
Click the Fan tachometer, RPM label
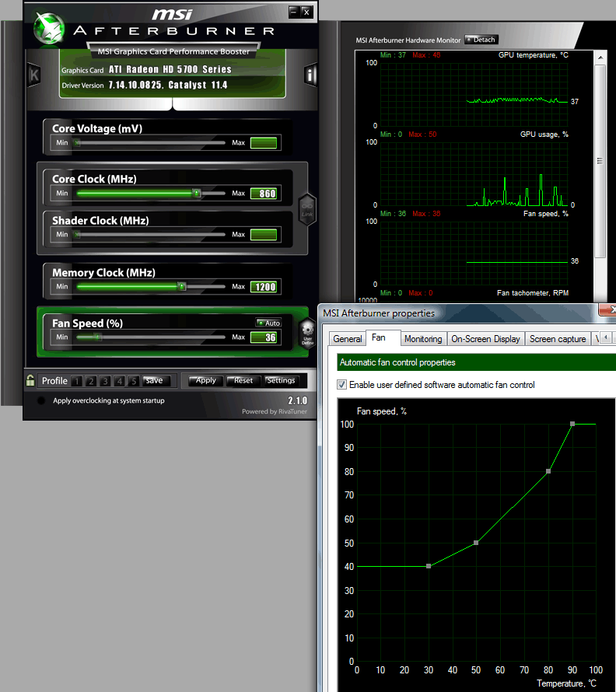(x=533, y=293)
